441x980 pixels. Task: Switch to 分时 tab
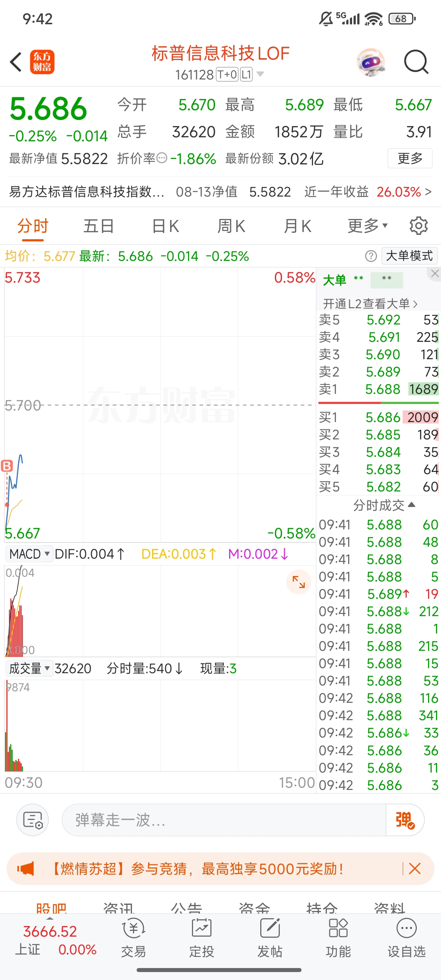(33, 226)
